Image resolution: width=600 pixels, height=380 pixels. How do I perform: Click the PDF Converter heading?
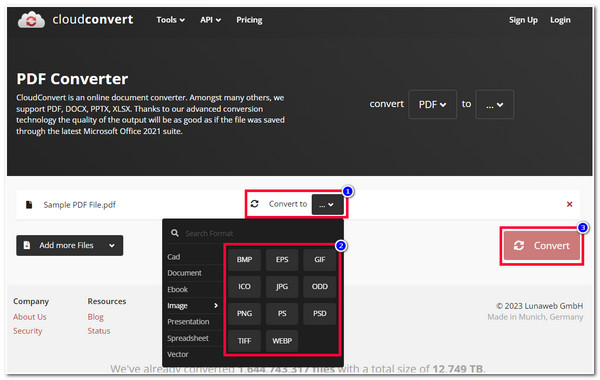[x=72, y=79]
